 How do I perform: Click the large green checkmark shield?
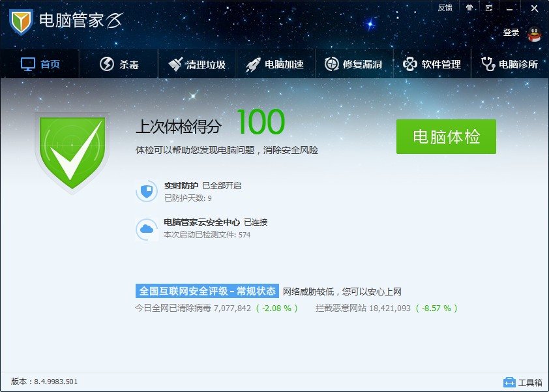(72, 153)
